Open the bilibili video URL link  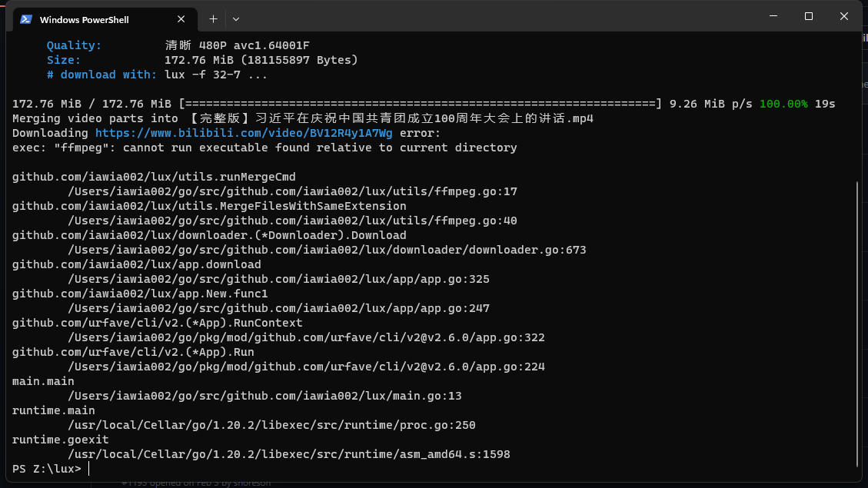[x=244, y=134]
